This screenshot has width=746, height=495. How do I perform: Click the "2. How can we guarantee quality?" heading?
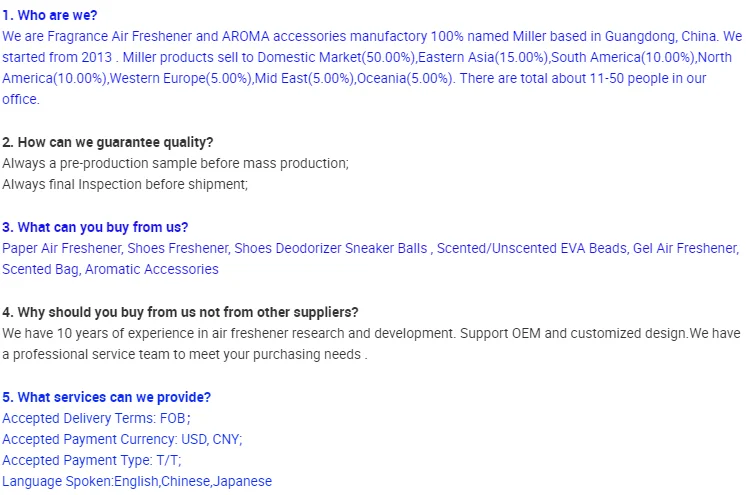point(107,142)
